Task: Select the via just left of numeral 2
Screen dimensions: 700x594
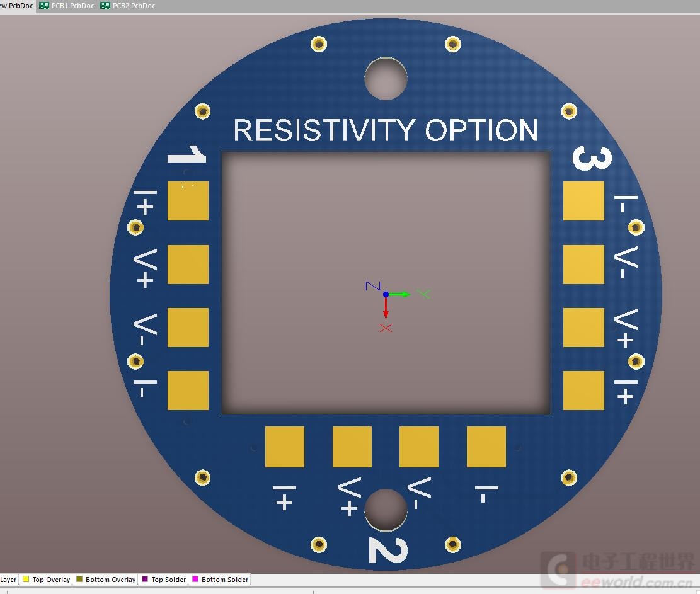Action: [x=319, y=544]
